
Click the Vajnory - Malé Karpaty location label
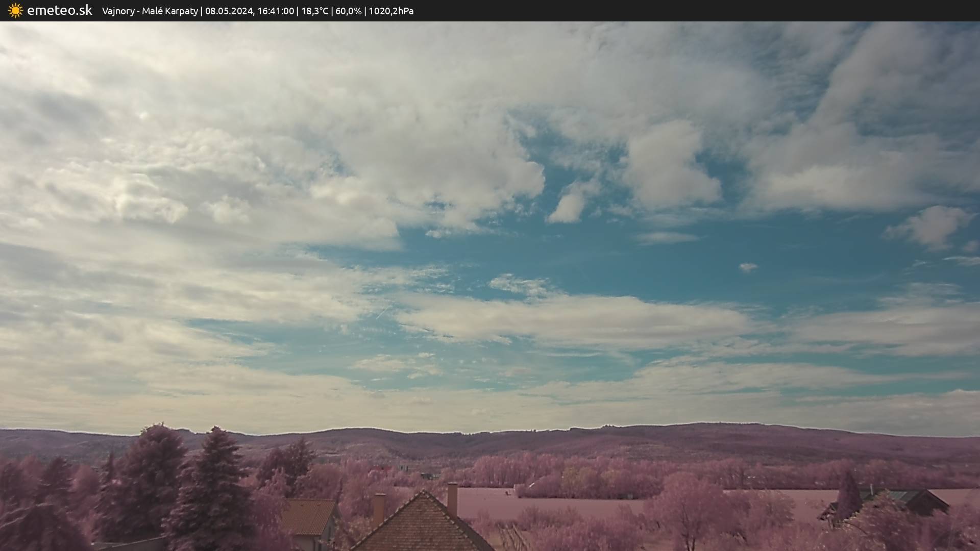click(x=150, y=11)
